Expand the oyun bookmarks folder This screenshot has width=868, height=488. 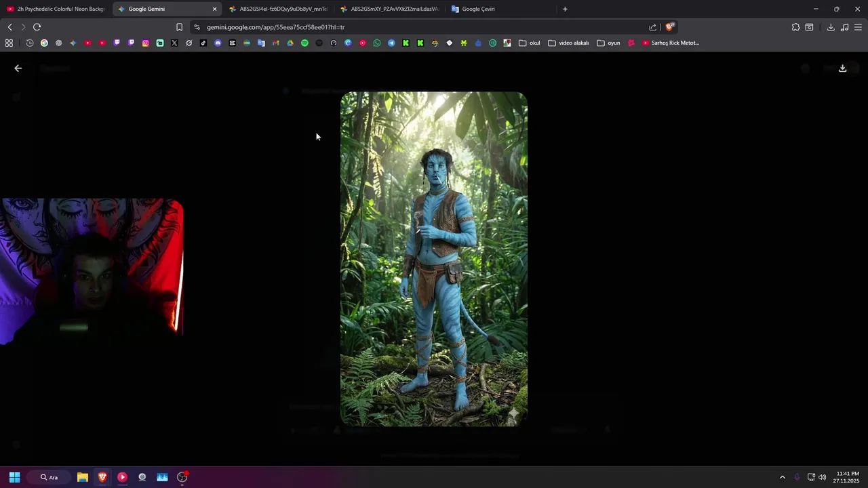click(x=609, y=43)
